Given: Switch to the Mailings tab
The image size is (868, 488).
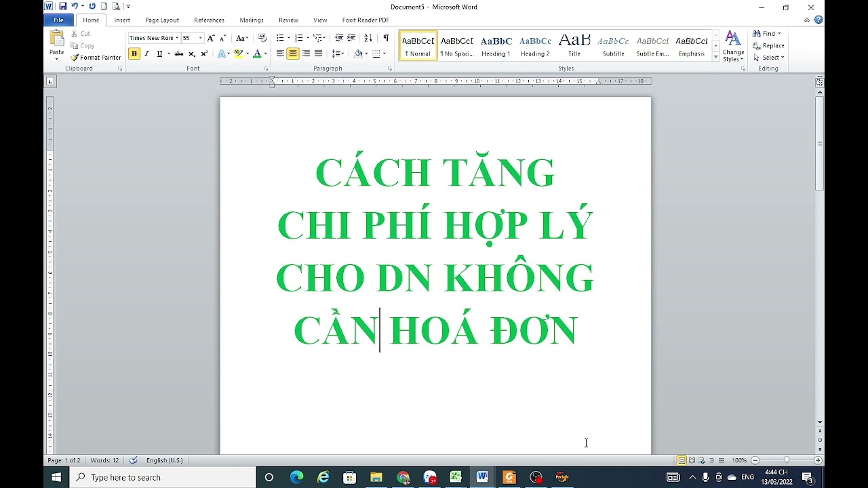Looking at the screenshot, I should click(252, 20).
